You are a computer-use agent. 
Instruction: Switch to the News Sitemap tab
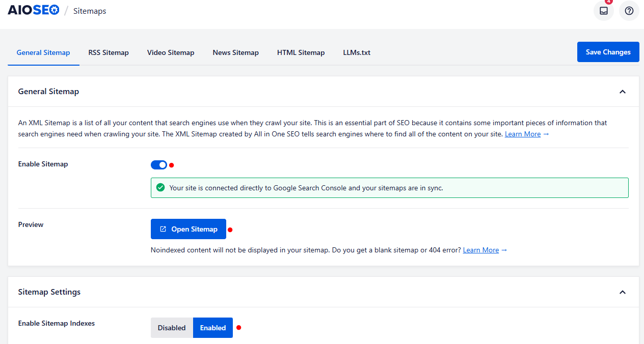tap(235, 52)
